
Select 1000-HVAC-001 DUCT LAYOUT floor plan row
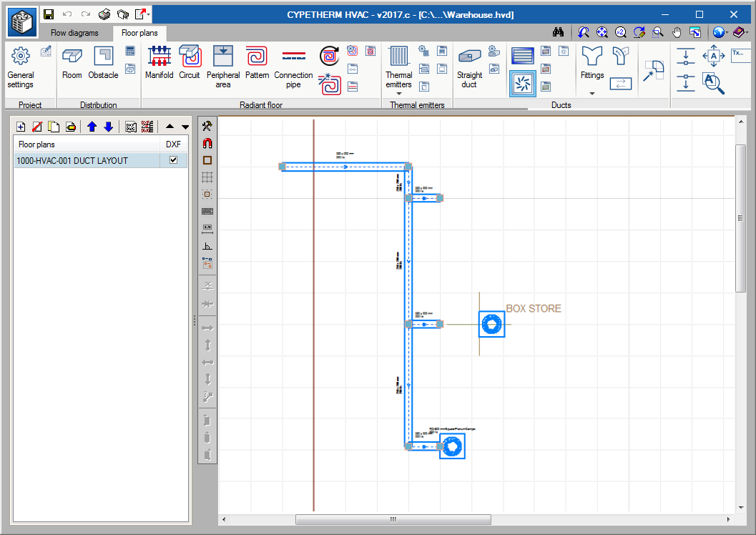72,160
